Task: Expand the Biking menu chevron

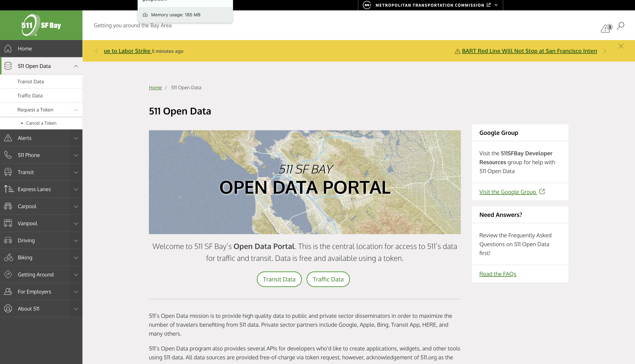Action: 76,258
